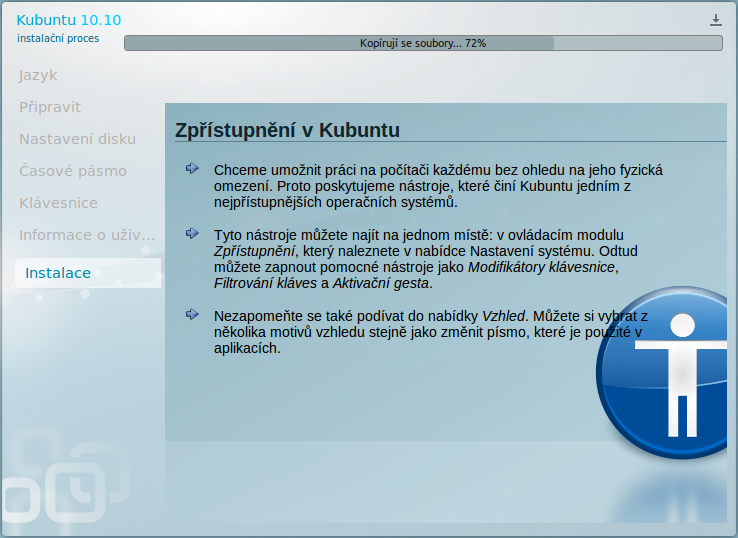Click the 'Kubuntu 10.10' title

pos(69,20)
